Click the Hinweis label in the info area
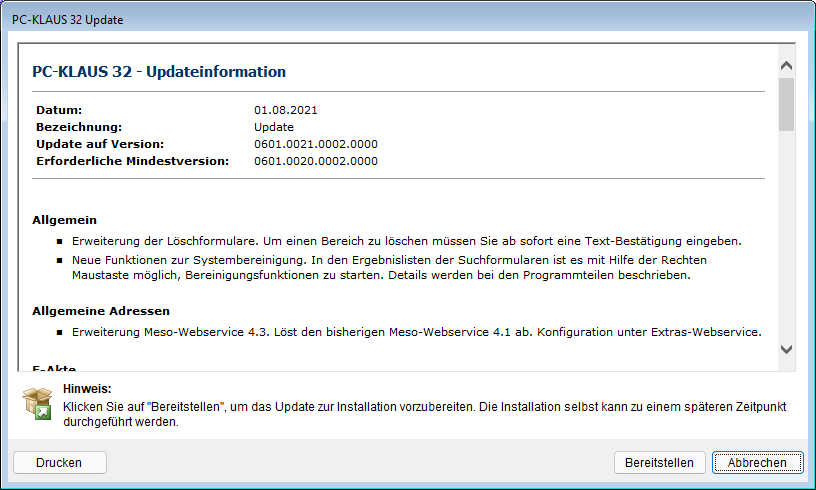 point(86,388)
